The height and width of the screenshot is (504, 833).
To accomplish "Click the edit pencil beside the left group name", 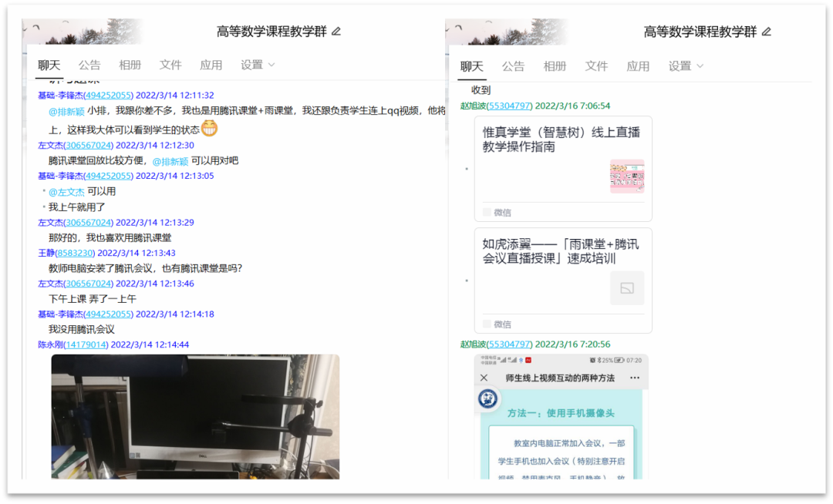I will [336, 32].
